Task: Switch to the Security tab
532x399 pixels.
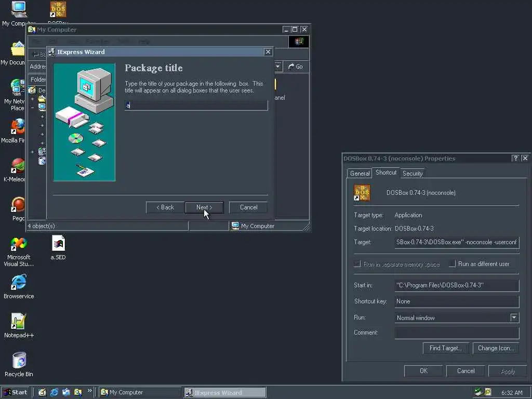Action: pos(412,174)
